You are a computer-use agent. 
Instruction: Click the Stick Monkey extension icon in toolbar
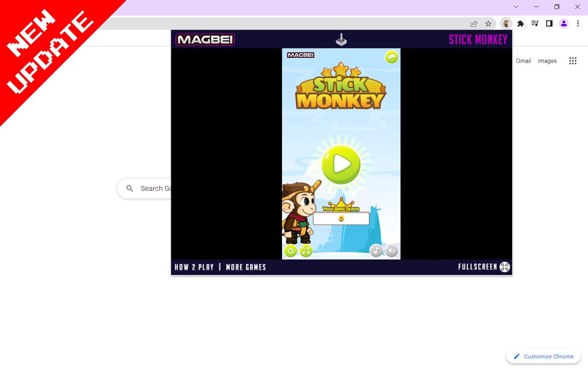click(506, 23)
